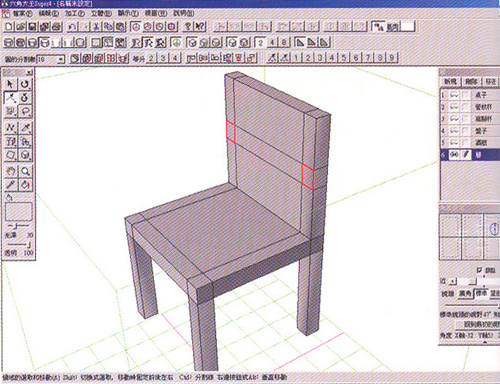Click the scissors cut icon

[96, 27]
